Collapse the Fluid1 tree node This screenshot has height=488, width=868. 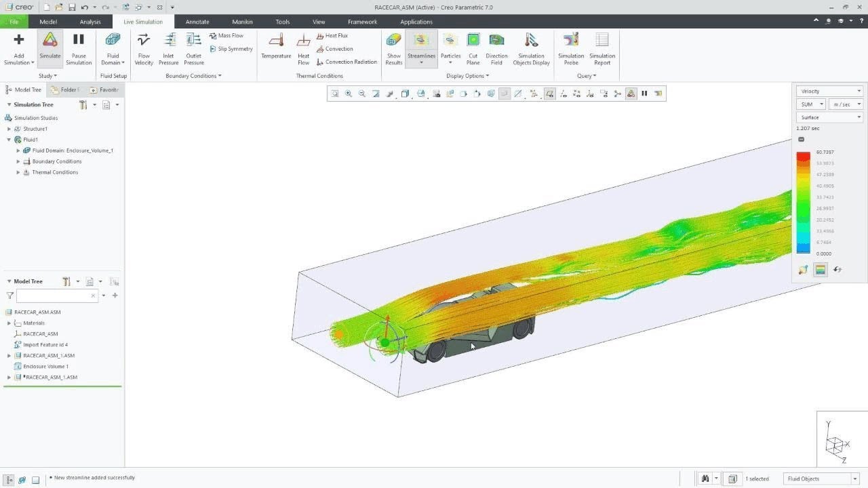click(9, 140)
